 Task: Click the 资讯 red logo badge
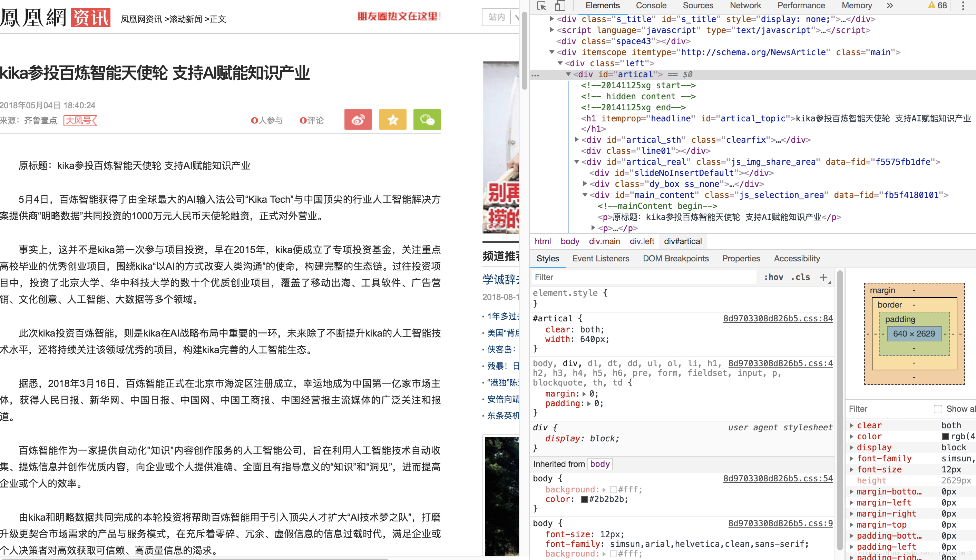click(x=91, y=18)
